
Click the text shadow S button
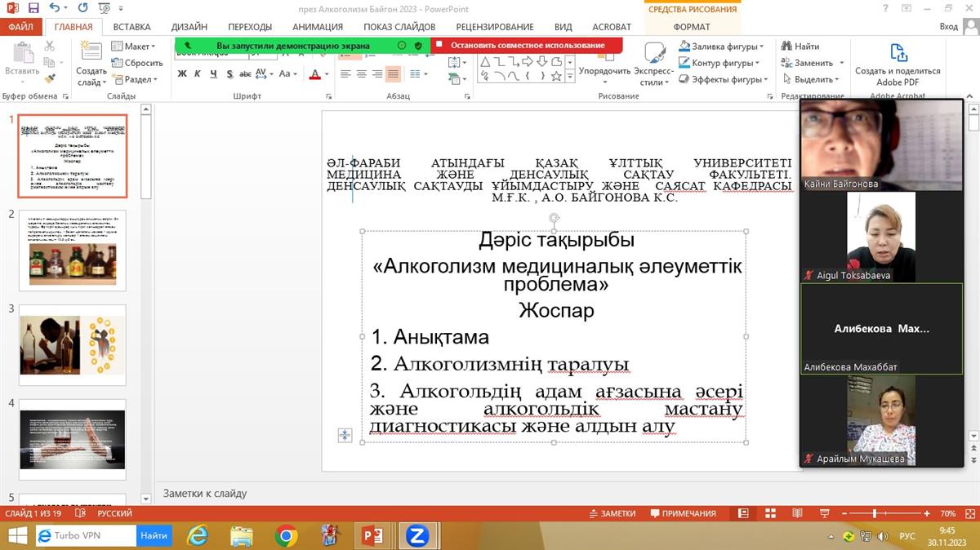click(x=229, y=74)
